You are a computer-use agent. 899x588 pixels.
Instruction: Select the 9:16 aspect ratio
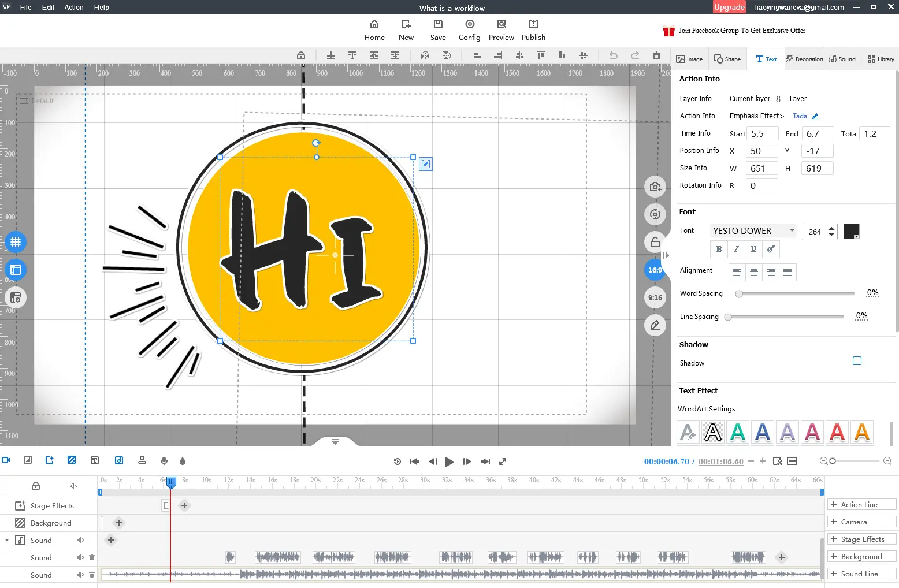point(655,298)
